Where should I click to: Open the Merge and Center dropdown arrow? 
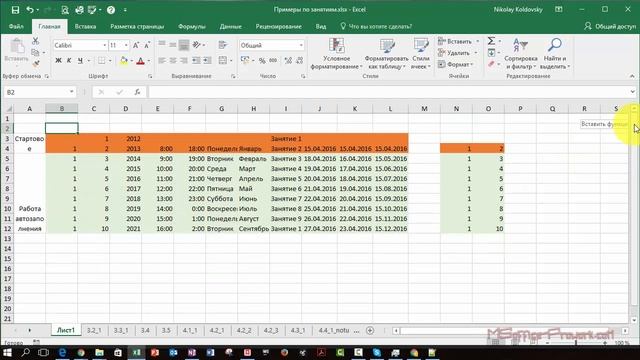click(x=231, y=61)
